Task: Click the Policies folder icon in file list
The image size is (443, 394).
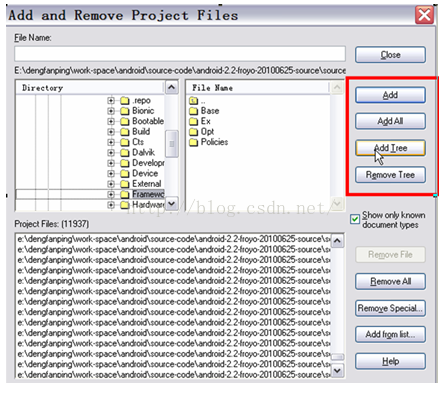Action: pos(193,142)
